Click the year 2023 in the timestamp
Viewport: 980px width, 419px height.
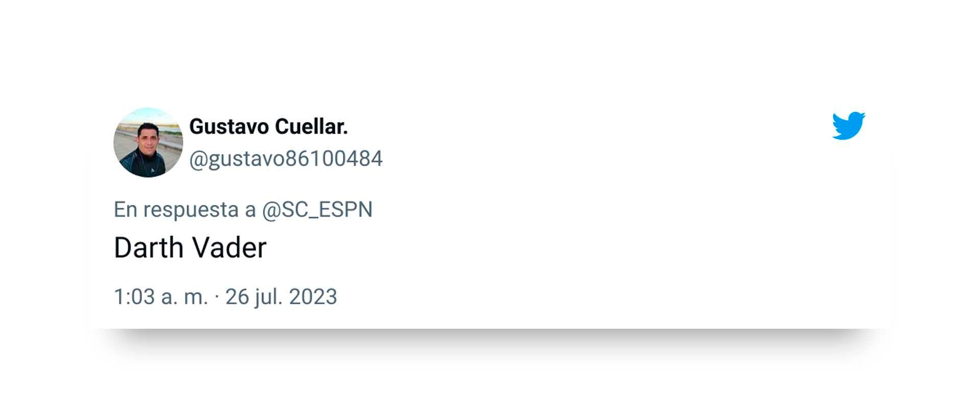(313, 297)
